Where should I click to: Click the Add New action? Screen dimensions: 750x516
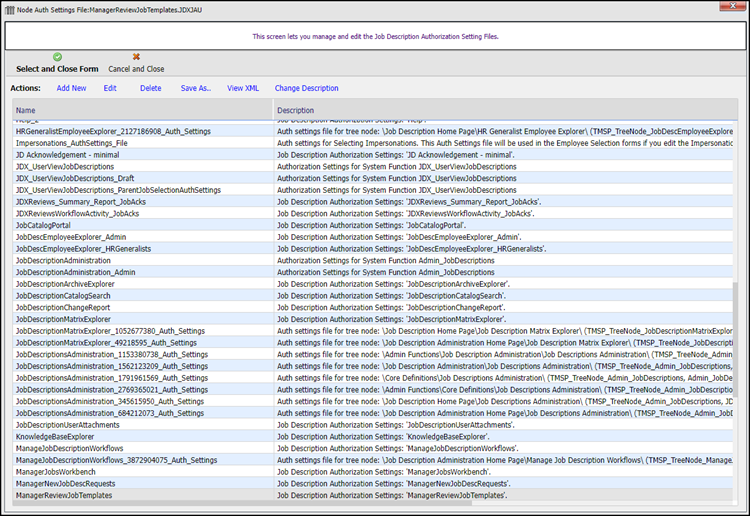[71, 88]
